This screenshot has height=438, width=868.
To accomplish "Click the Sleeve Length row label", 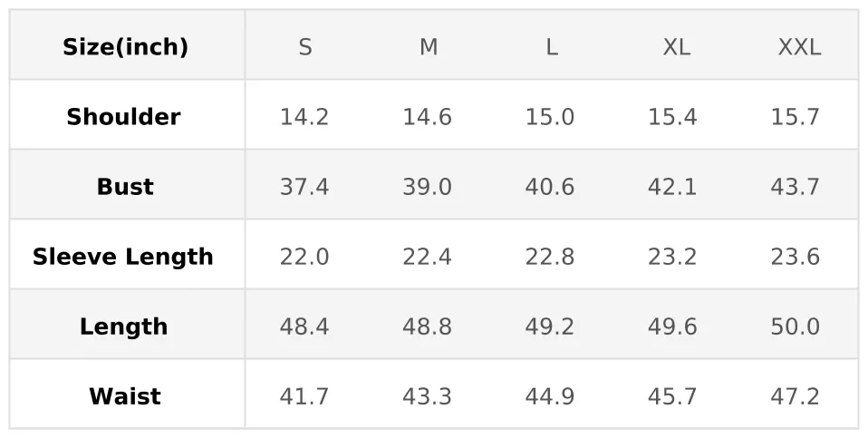I will [123, 257].
